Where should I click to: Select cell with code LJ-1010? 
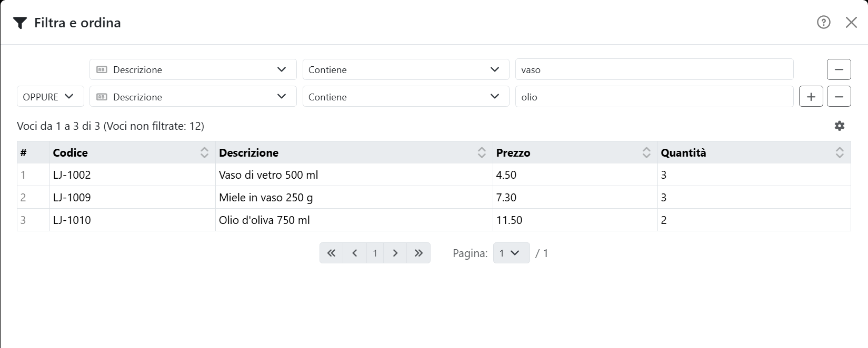(133, 220)
